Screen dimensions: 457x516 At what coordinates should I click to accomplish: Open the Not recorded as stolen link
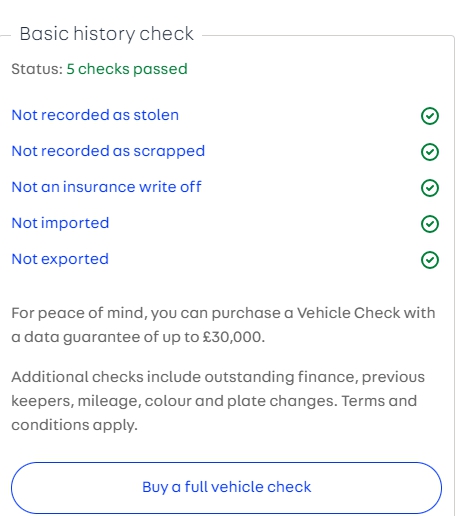click(95, 115)
